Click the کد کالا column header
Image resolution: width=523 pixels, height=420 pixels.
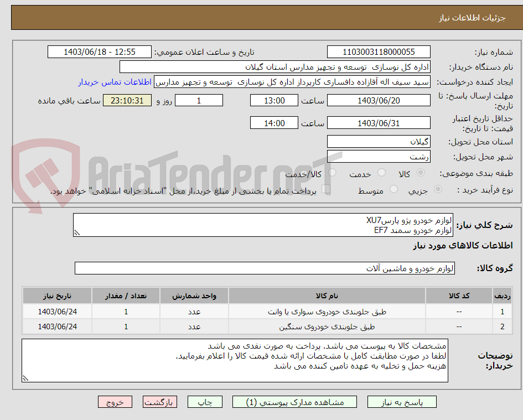click(459, 296)
